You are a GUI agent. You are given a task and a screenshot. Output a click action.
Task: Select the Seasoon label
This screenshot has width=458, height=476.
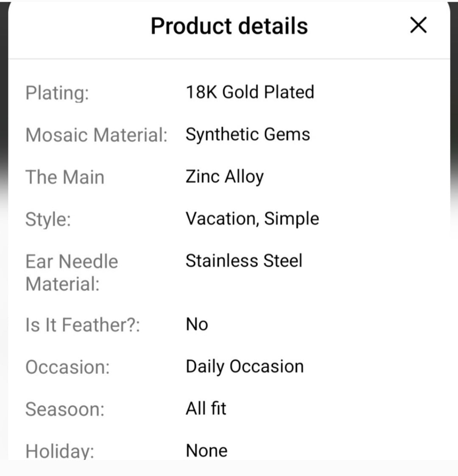pyautogui.click(x=65, y=409)
